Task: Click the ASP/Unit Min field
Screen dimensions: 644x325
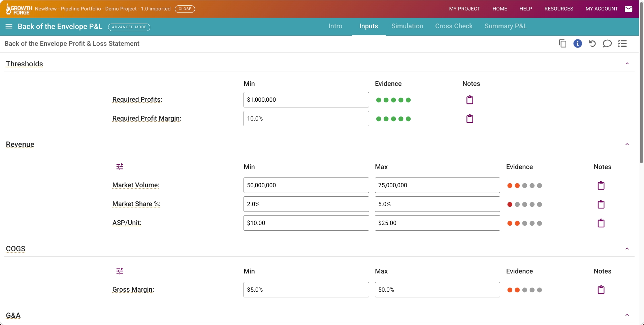Action: [x=306, y=223]
